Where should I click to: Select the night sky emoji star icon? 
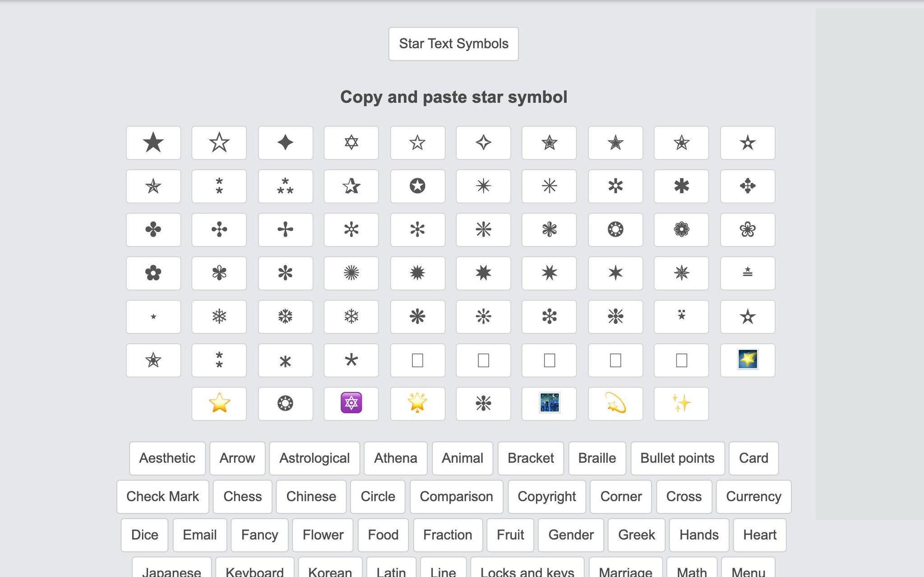tap(549, 403)
